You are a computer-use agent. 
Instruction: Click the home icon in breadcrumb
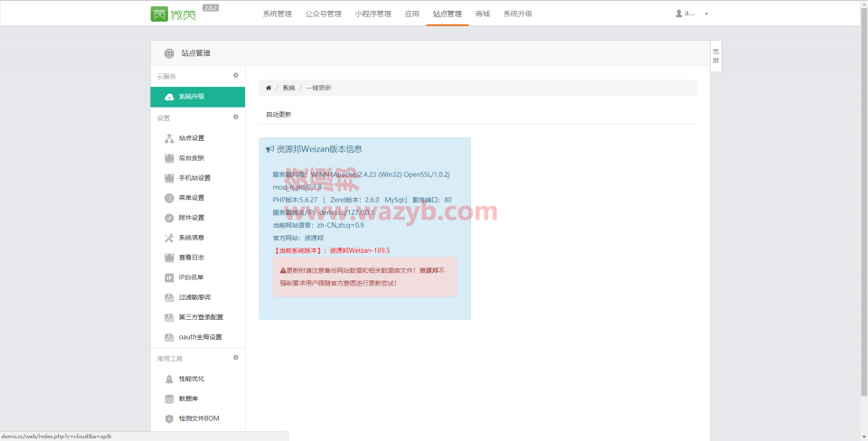tap(269, 88)
